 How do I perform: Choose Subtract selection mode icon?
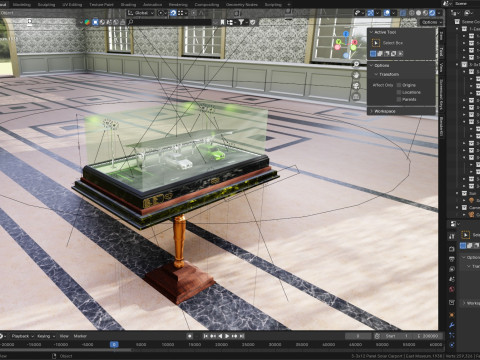coord(387,53)
